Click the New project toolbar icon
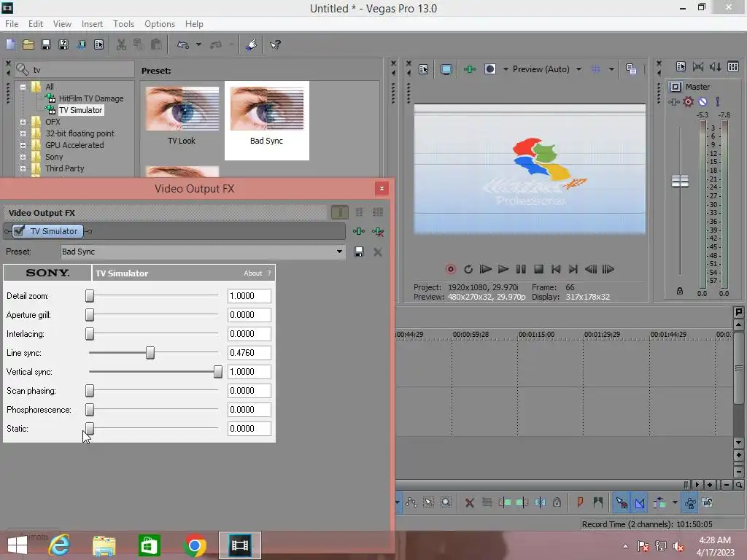 10,44
